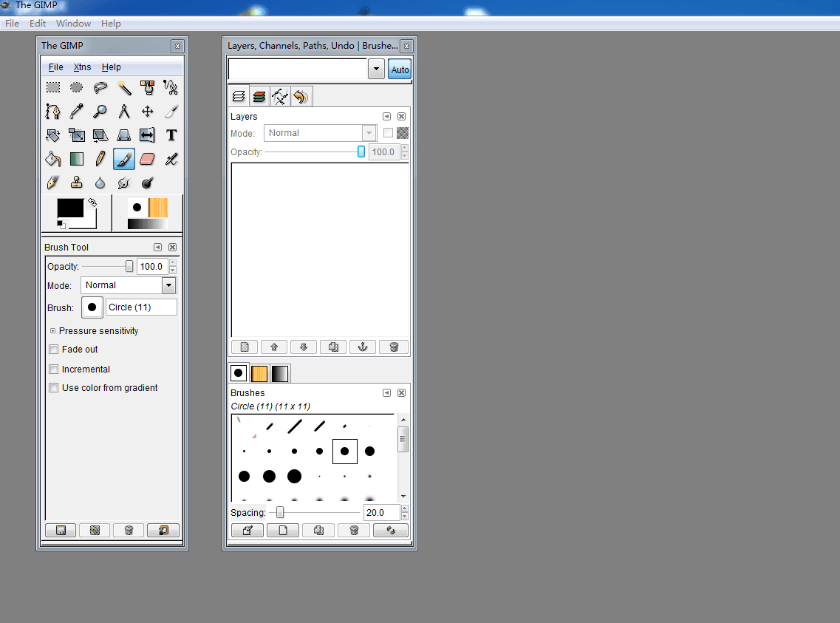Enable the Fade out checkbox

click(x=53, y=350)
